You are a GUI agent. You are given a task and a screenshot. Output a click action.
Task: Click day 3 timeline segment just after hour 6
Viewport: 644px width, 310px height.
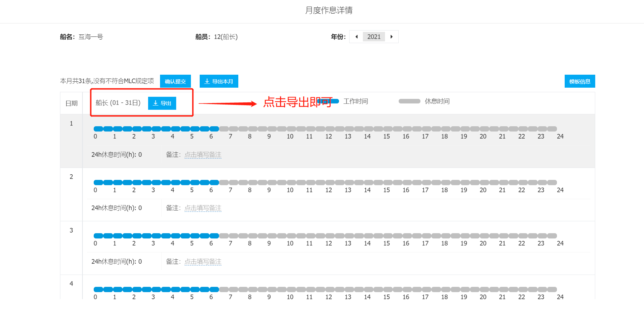[214, 236]
